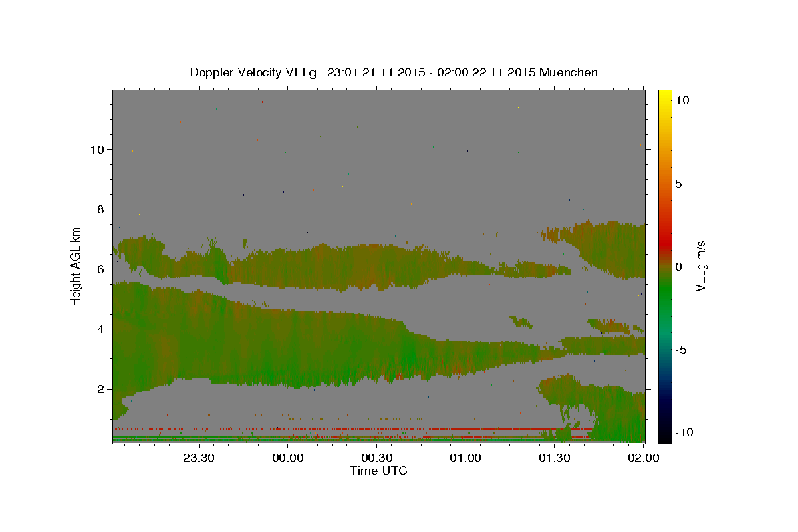
Task: Click colorbar value label '0'
Action: [678, 267]
